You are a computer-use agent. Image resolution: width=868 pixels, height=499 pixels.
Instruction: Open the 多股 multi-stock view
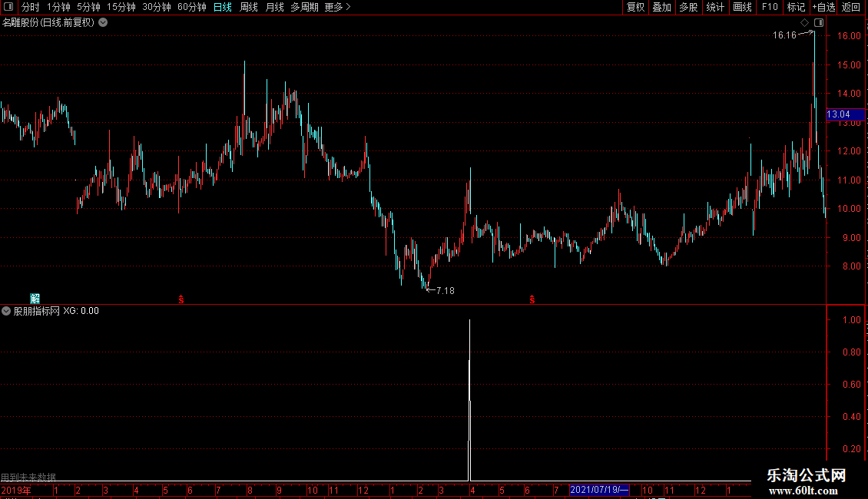pyautogui.click(x=688, y=7)
